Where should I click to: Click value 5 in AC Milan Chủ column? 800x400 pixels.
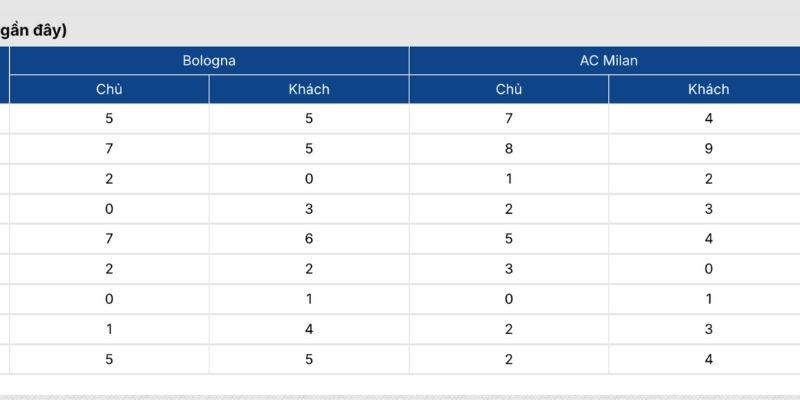coord(509,239)
